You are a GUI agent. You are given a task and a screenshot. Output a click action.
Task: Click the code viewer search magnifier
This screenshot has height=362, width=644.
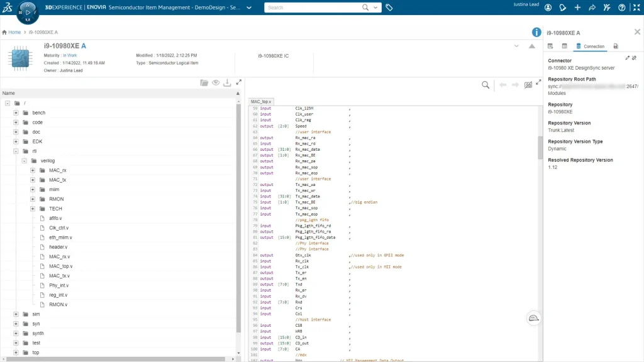coord(486,85)
